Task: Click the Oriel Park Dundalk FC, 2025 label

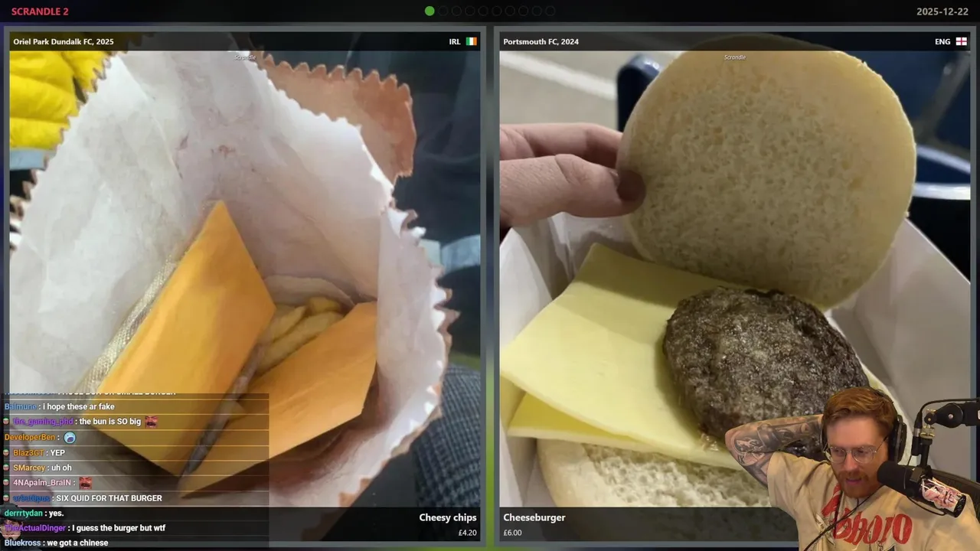Action: (64, 41)
